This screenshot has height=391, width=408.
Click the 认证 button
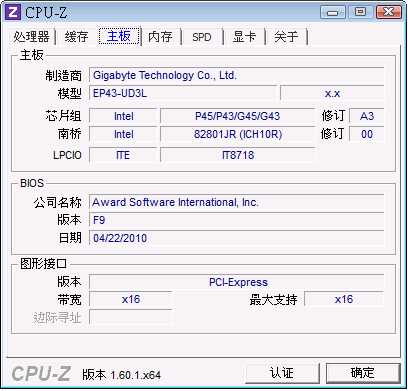[282, 373]
